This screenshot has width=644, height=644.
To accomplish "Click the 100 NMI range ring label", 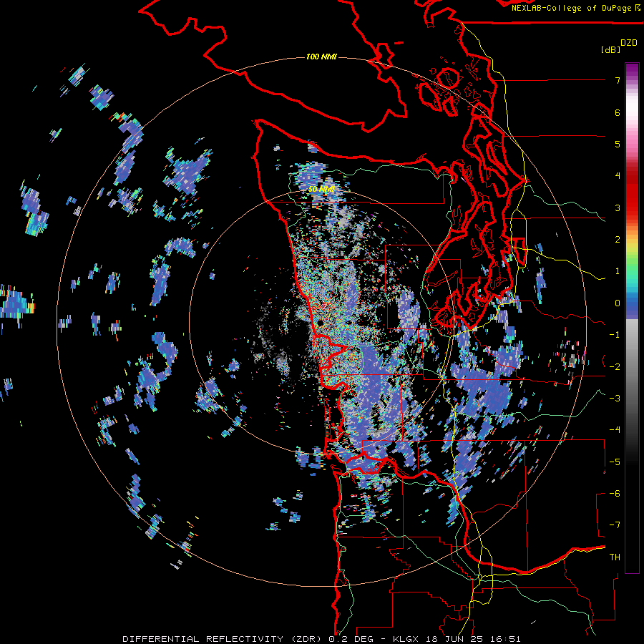I will tap(321, 57).
